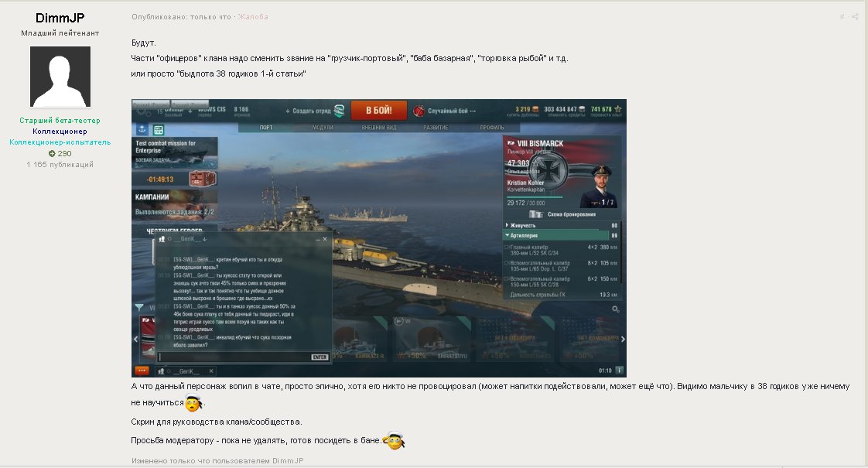
Task: Click the share icon of the post
Action: coord(856,16)
